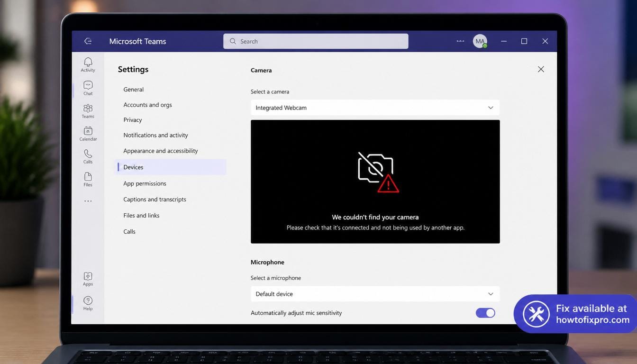637x364 pixels.
Task: Open the title bar ellipsis menu
Action: [460, 41]
